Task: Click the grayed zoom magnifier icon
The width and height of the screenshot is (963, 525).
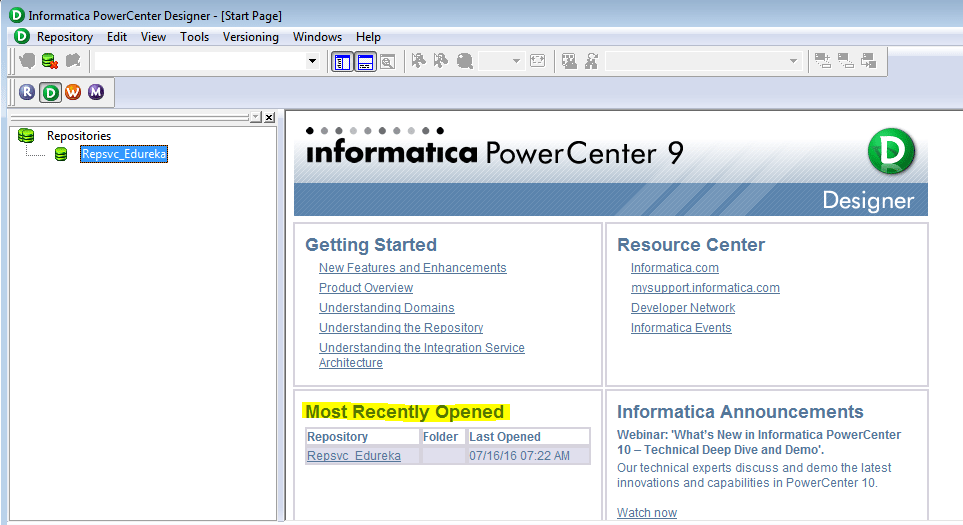Action: 465,61
